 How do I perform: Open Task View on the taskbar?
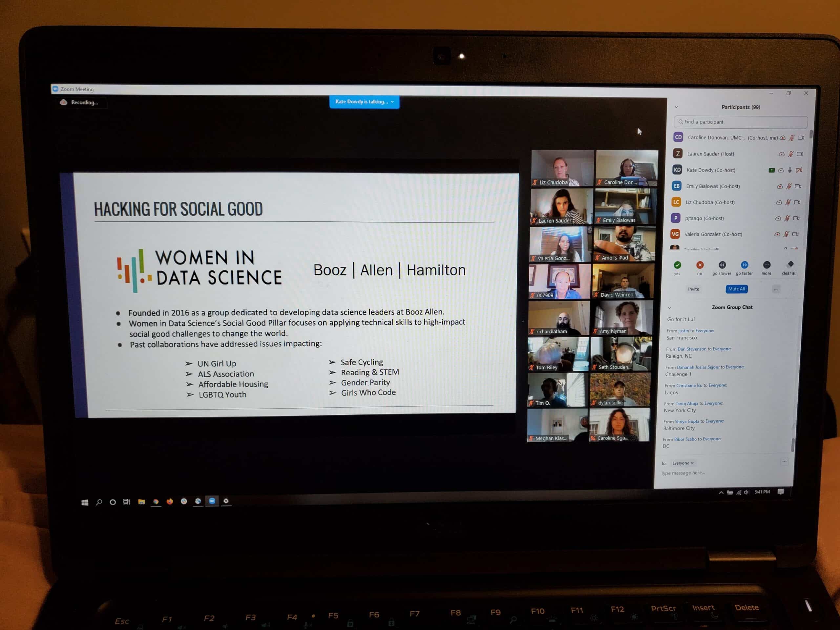(127, 502)
